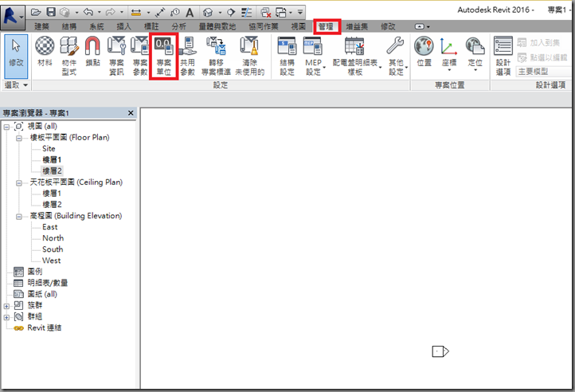
Task: Open the Revit application menu button
Action: tap(13, 17)
